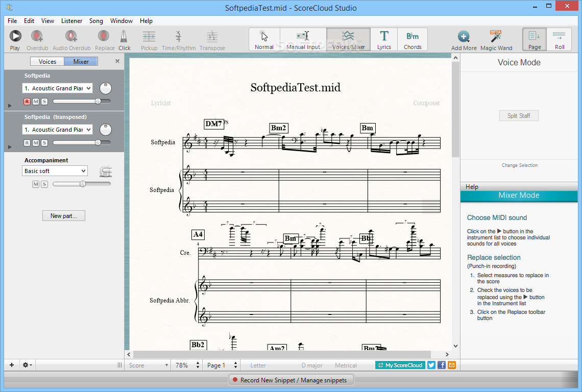Share via the Twitter icon

pos(431,365)
